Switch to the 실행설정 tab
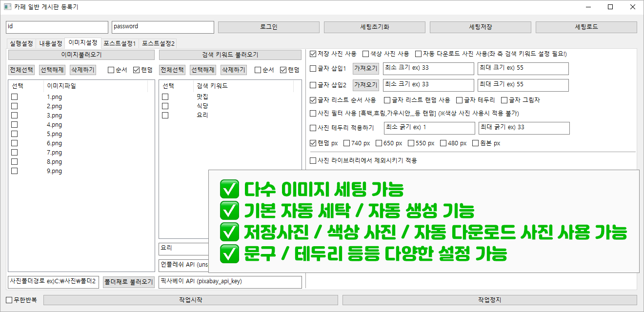The height and width of the screenshot is (312, 644). [x=21, y=43]
